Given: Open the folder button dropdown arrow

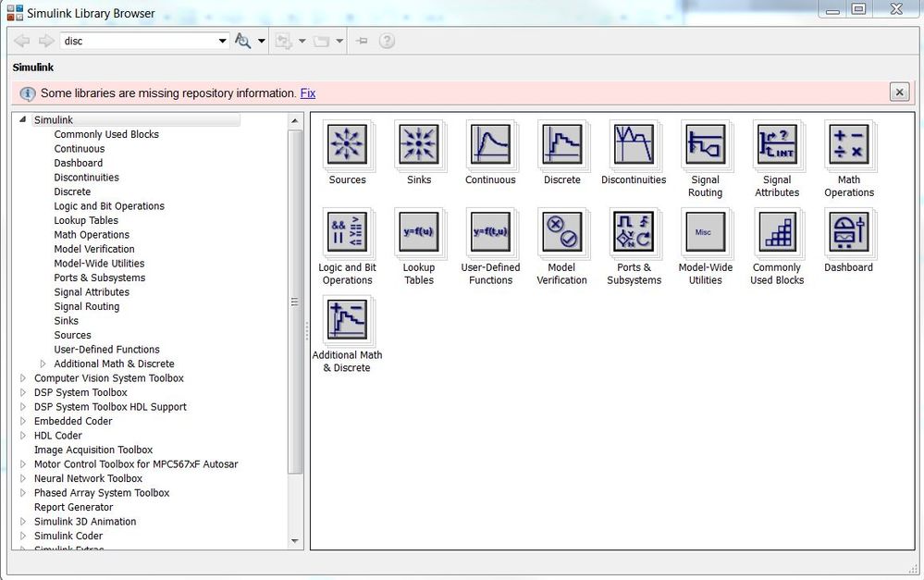Looking at the screenshot, I should click(339, 41).
